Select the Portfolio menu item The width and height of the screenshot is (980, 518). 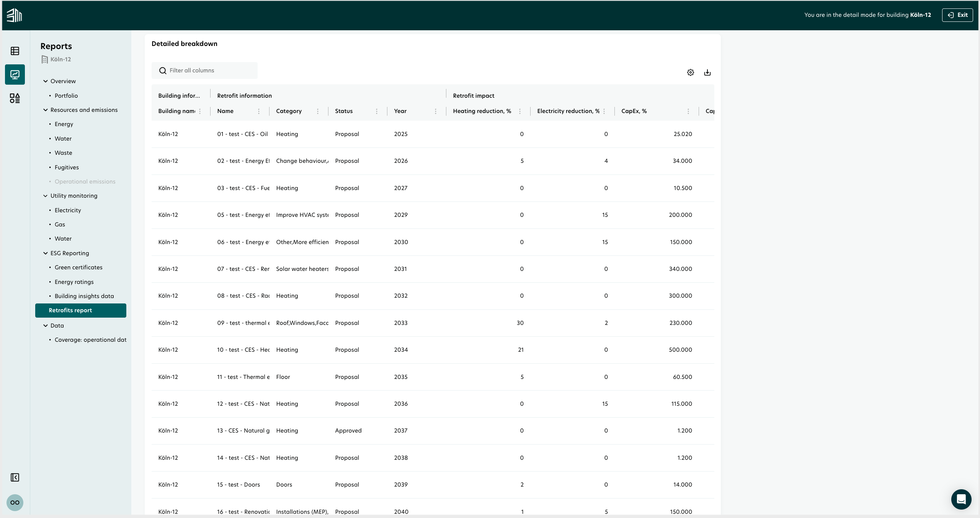(x=66, y=95)
